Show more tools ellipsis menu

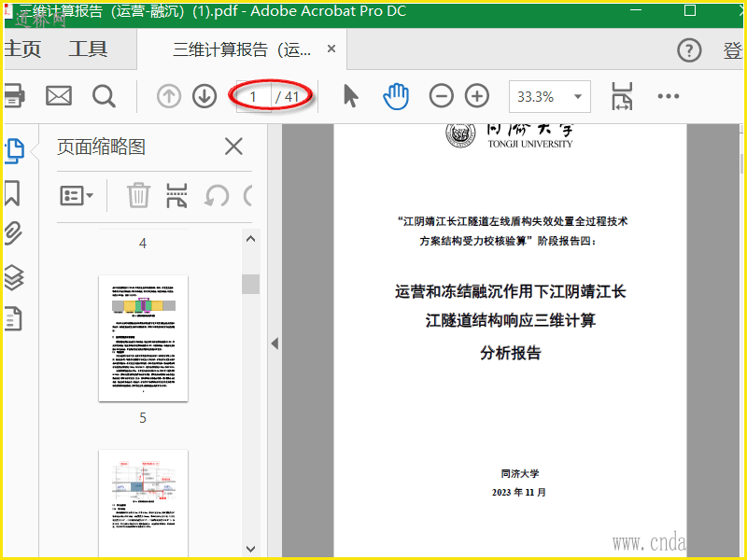point(668,96)
